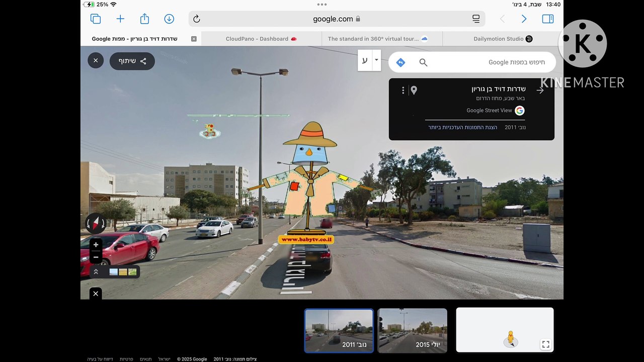This screenshot has width=644, height=362.
Task: Open the הצגת התמונות העדכניות ביותר link
Action: 462,127
